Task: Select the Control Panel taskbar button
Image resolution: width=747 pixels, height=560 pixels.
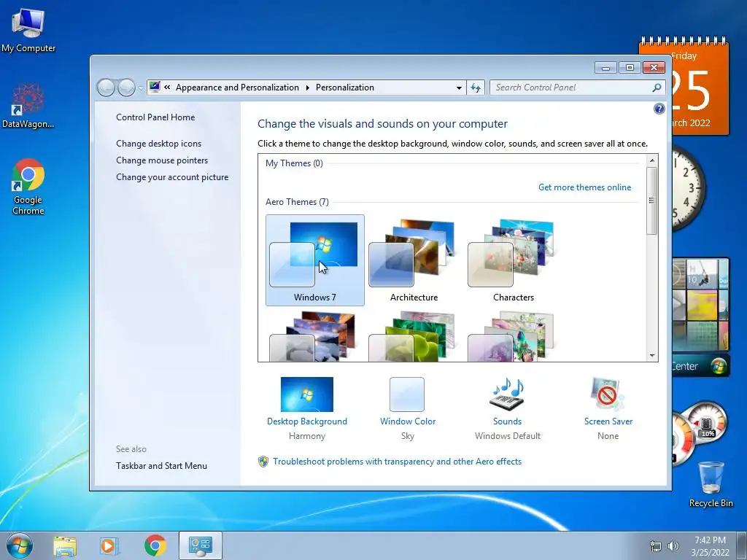Action: (200, 545)
